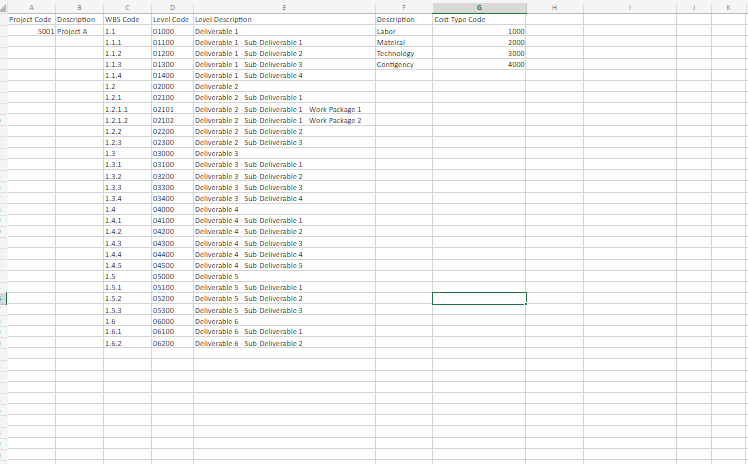Click the active cell in column G
Viewport: 748px width, 464px height.
[479, 299]
